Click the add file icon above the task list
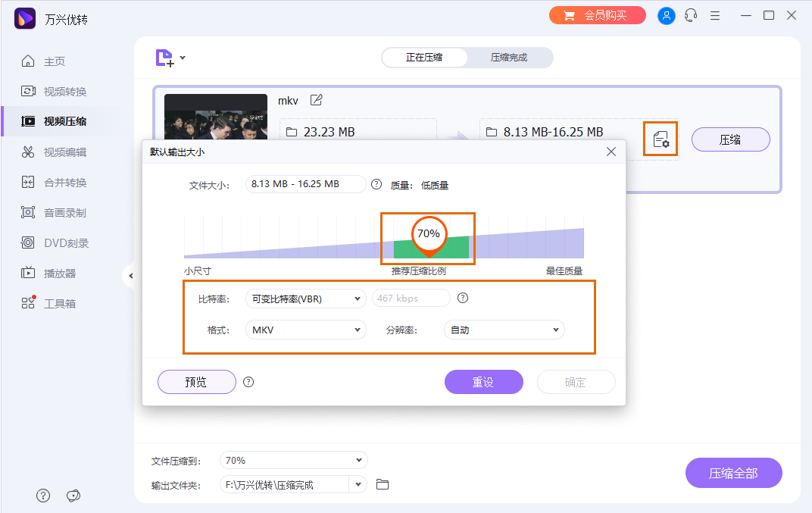 click(166, 57)
